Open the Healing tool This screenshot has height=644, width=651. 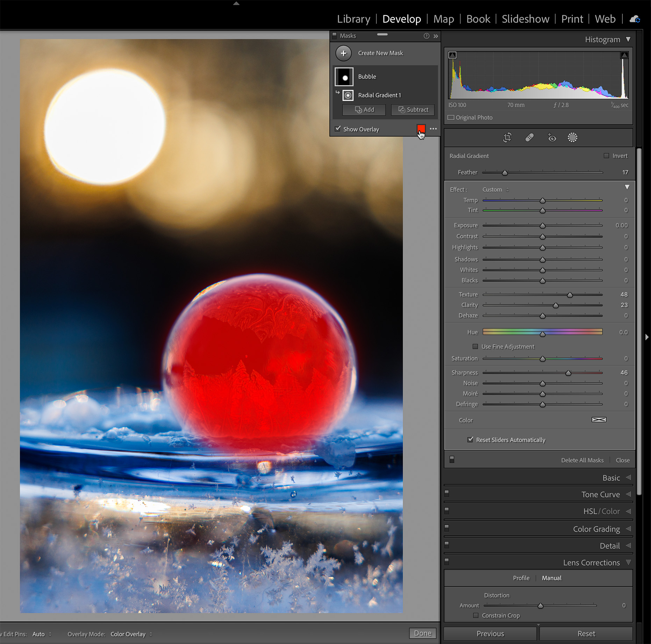529,137
